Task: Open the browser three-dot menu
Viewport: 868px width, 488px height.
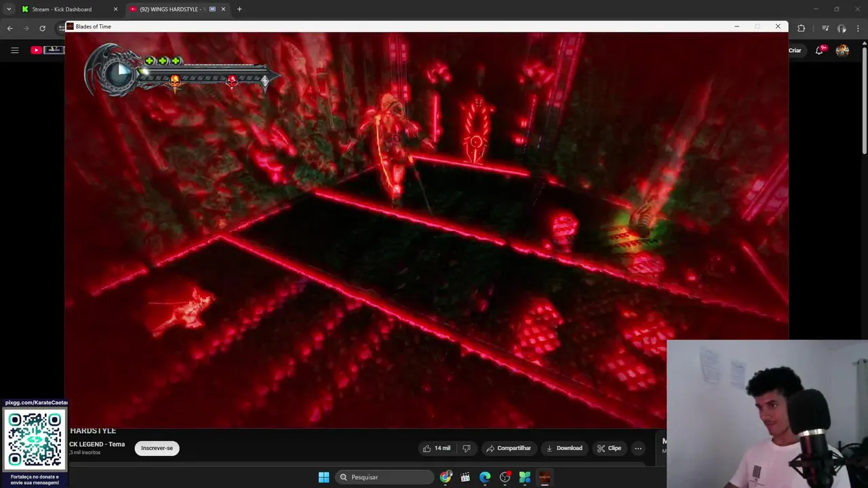Action: tap(859, 28)
